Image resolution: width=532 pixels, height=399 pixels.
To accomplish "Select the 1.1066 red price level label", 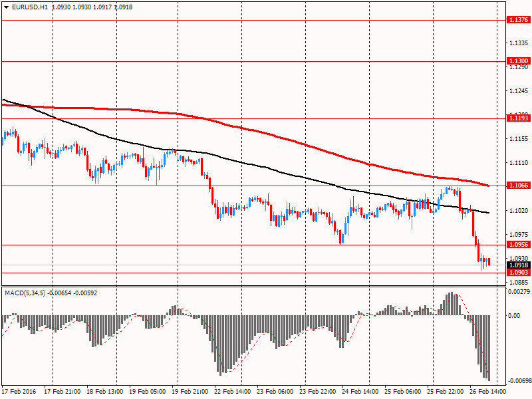I will (518, 186).
